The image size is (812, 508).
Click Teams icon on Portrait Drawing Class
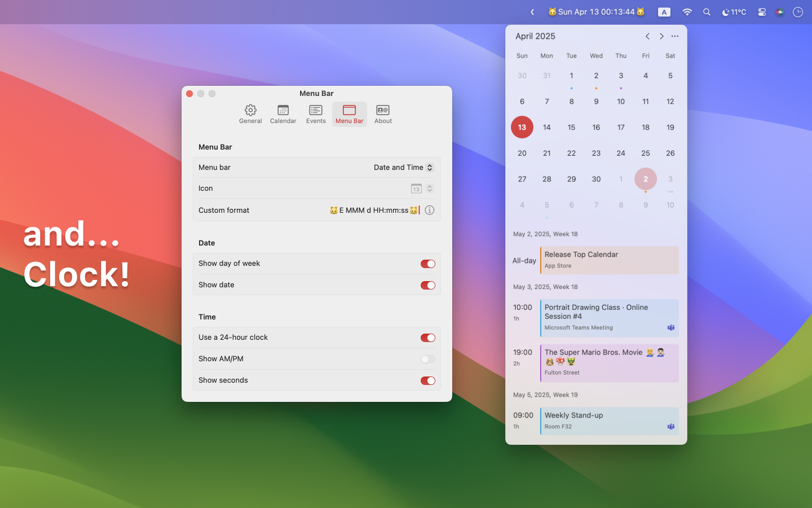671,327
